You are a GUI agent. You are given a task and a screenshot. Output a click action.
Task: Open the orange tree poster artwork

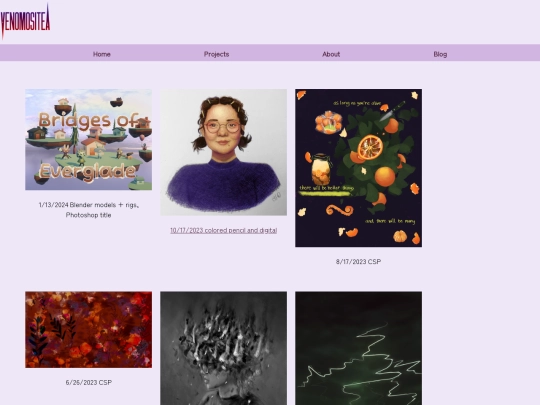point(359,168)
